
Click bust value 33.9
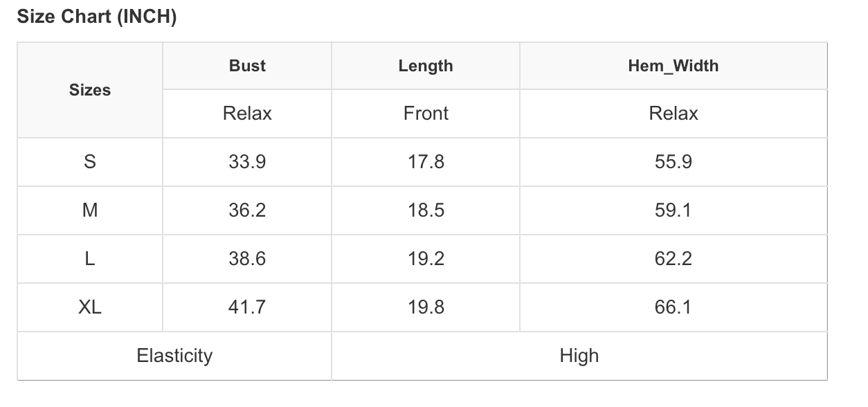tap(247, 162)
